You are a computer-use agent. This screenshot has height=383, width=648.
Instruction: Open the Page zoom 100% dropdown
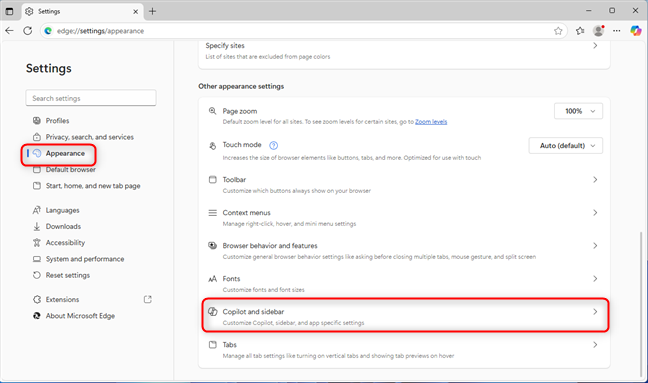coord(578,111)
